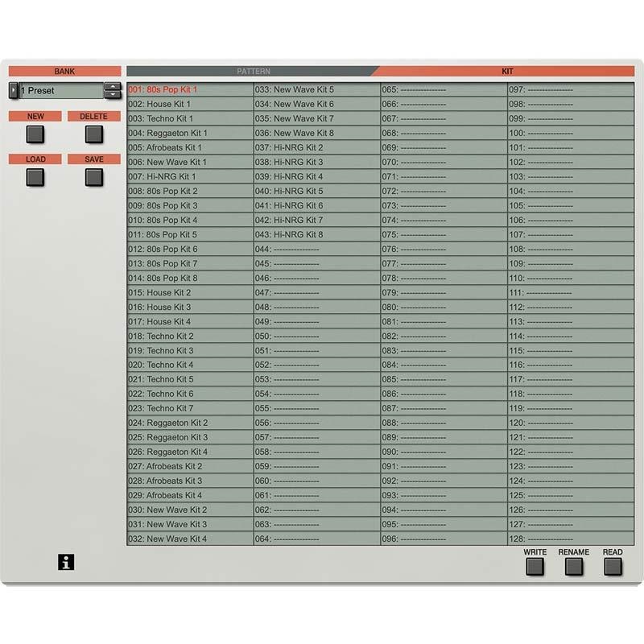Select '041: Hi-NRG Kit 6'
The image size is (644, 644).
tap(317, 206)
